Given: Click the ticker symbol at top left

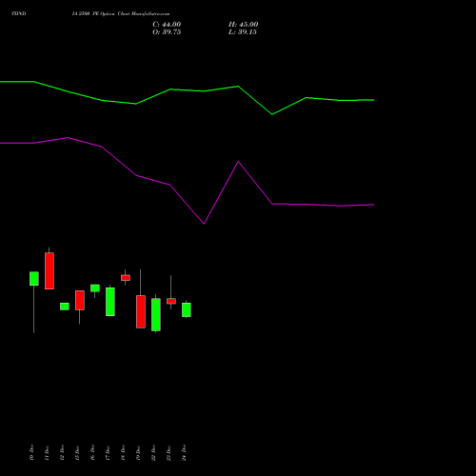Looking at the screenshot, I should click(x=19, y=14).
